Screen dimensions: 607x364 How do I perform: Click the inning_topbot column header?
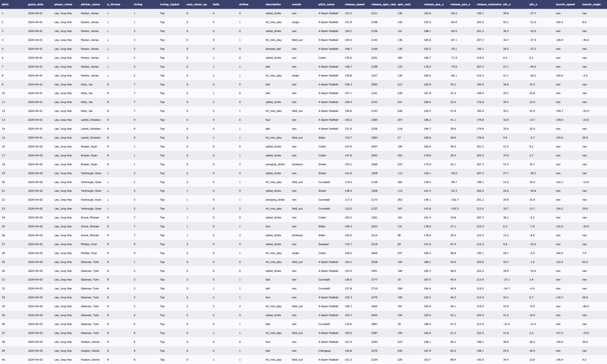(x=170, y=4)
